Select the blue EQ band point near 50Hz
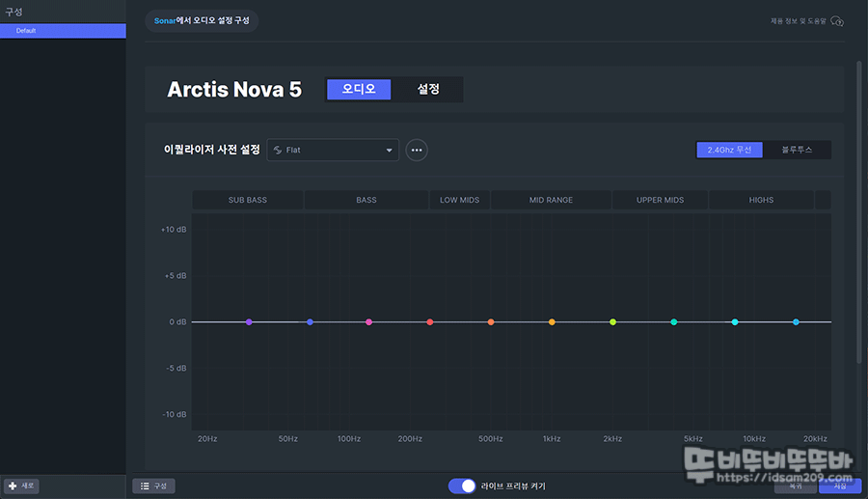Viewport: 868px width, 499px height. (x=310, y=321)
